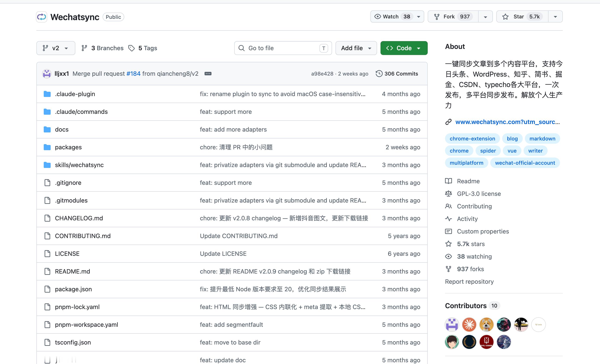The image size is (600, 364).
Task: Click lljxx1 avatar in latest commit row
Action: [47, 74]
